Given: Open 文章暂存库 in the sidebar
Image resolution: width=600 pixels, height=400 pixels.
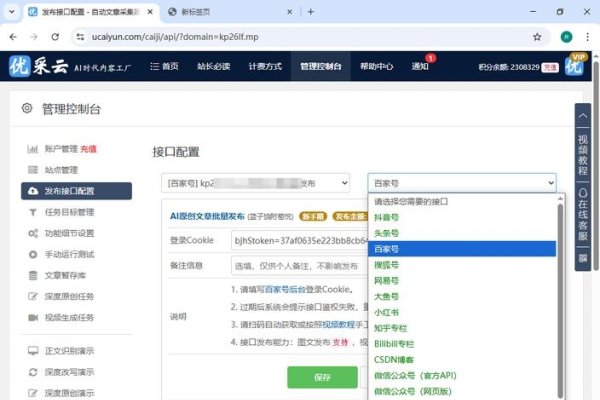Looking at the screenshot, I should tap(65, 275).
